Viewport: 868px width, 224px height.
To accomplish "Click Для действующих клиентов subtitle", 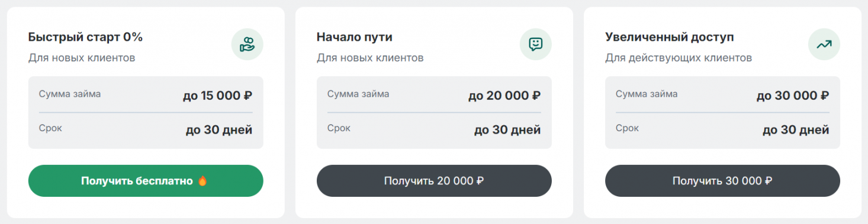I will (x=679, y=58).
